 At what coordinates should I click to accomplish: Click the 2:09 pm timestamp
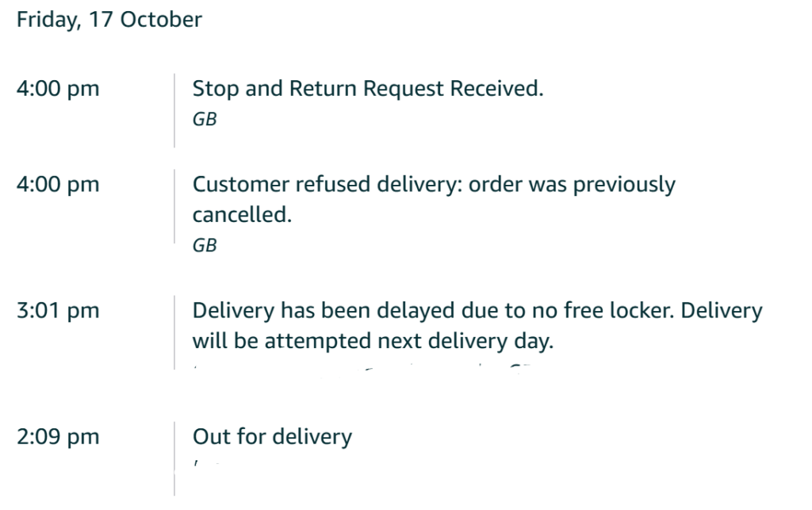(x=58, y=437)
